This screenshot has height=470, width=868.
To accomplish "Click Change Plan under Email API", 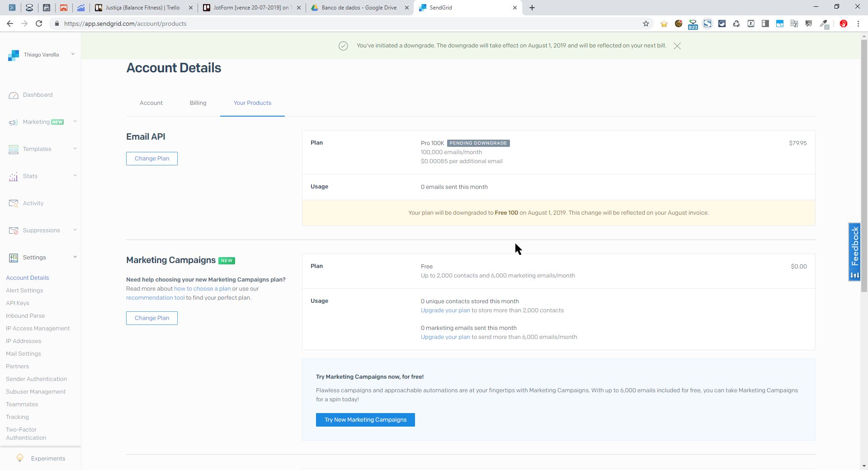I will point(152,159).
